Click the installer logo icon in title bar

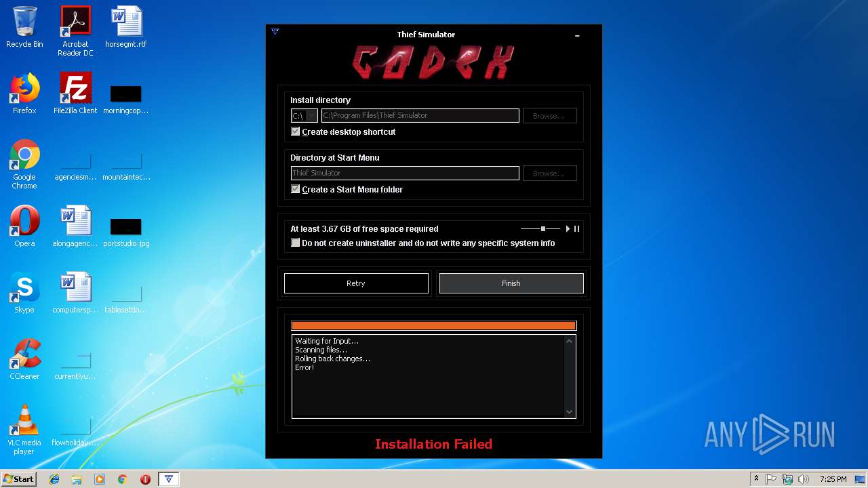pos(275,31)
